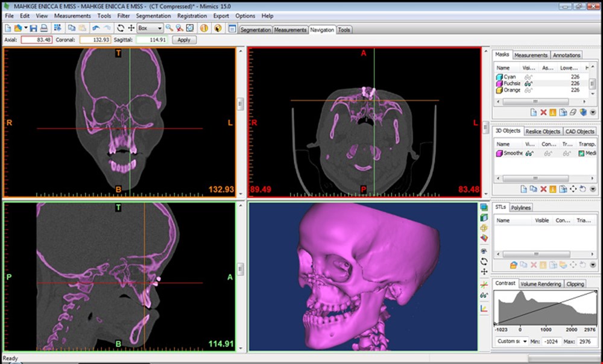Switch to the Polylines tab
The width and height of the screenshot is (603, 364).
click(x=521, y=207)
